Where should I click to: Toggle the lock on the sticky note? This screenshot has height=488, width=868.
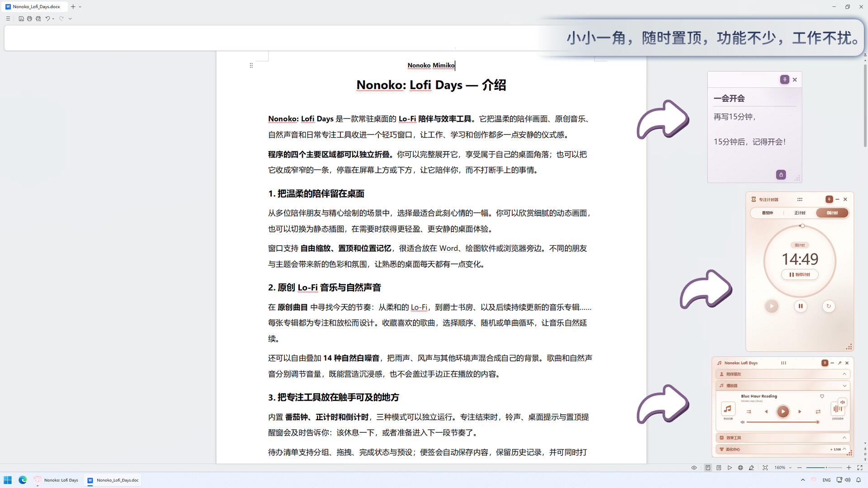pos(781,174)
